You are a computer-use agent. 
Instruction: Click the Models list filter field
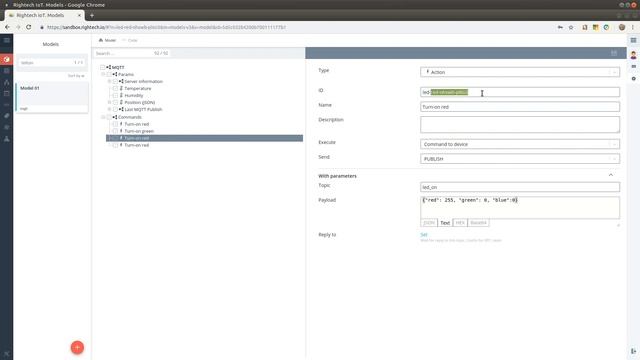tap(52, 63)
